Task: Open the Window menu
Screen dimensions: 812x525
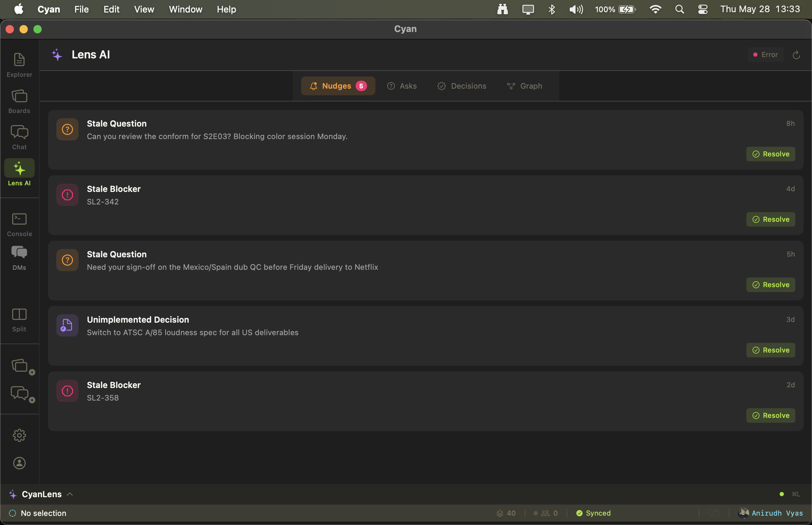Action: pos(186,9)
